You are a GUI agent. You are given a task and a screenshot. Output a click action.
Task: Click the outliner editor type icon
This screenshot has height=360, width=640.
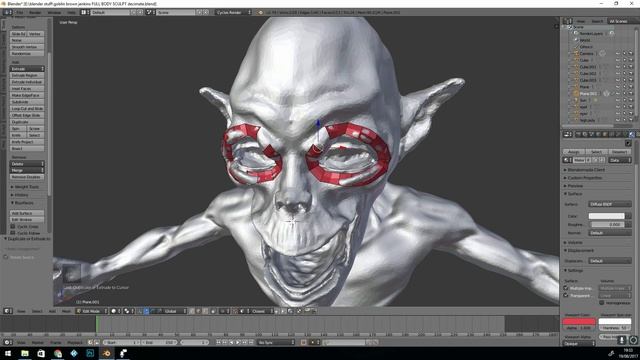coord(567,21)
